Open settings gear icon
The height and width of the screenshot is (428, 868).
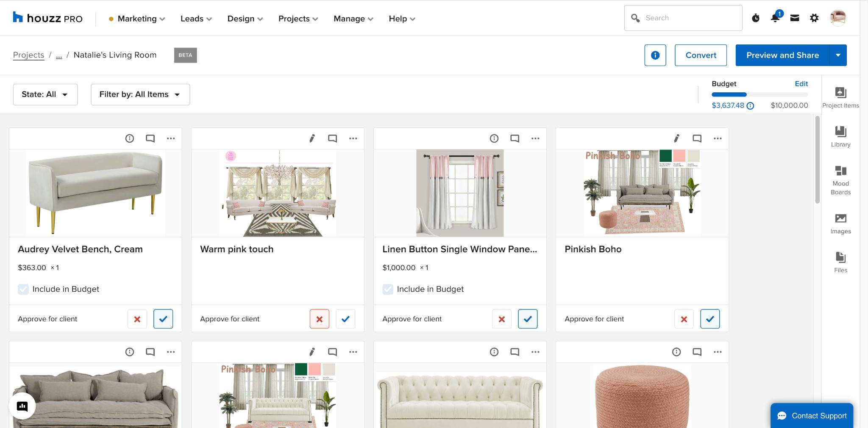click(x=814, y=18)
